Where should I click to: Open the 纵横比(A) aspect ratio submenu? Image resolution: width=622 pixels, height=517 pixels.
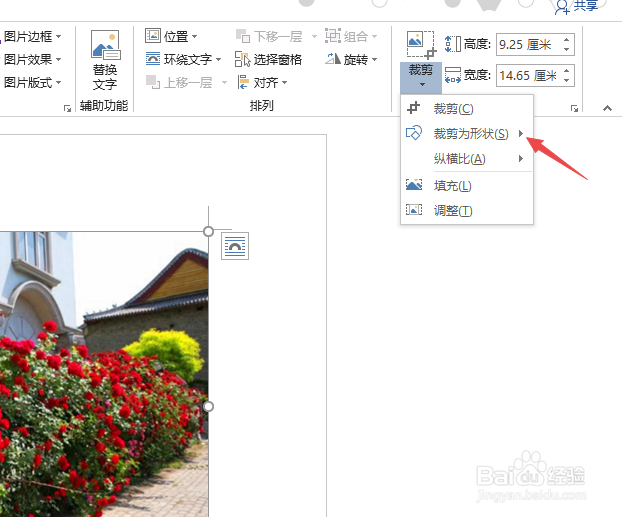pos(467,159)
